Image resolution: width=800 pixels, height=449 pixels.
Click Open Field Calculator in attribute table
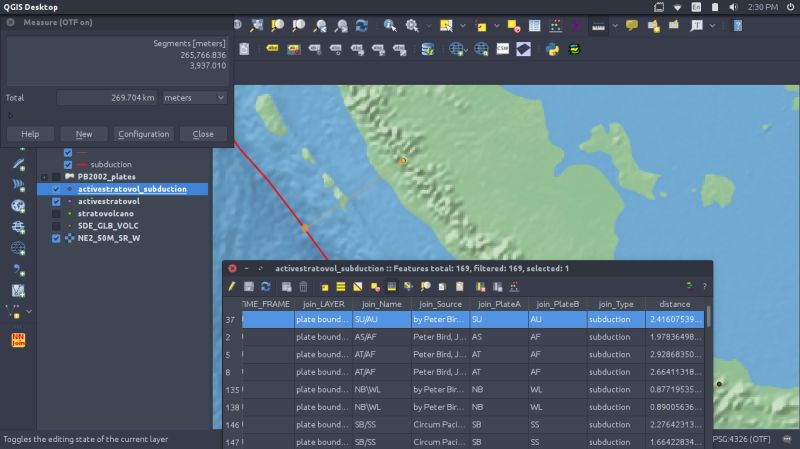pos(514,287)
